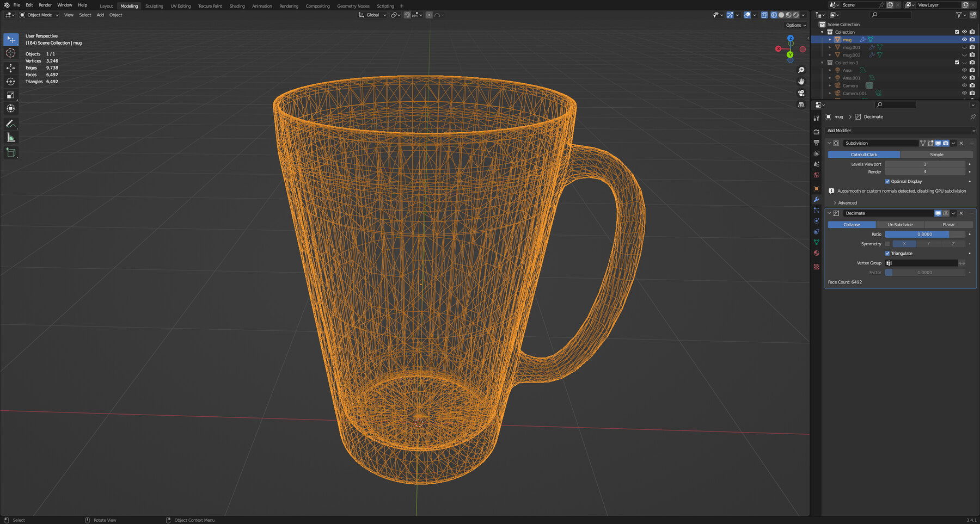The width and height of the screenshot is (980, 524).
Task: Click the Ratio slider value of 0.8000
Action: 924,233
